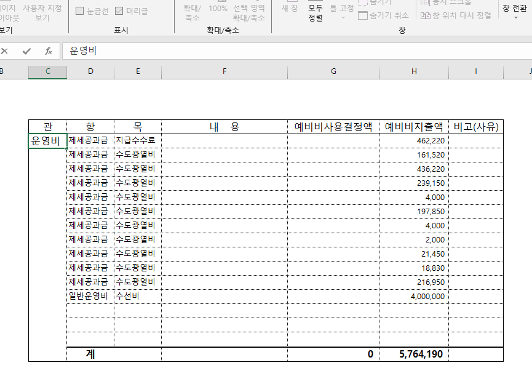Select the cell with value 239,150
The width and height of the screenshot is (532, 392).
414,183
